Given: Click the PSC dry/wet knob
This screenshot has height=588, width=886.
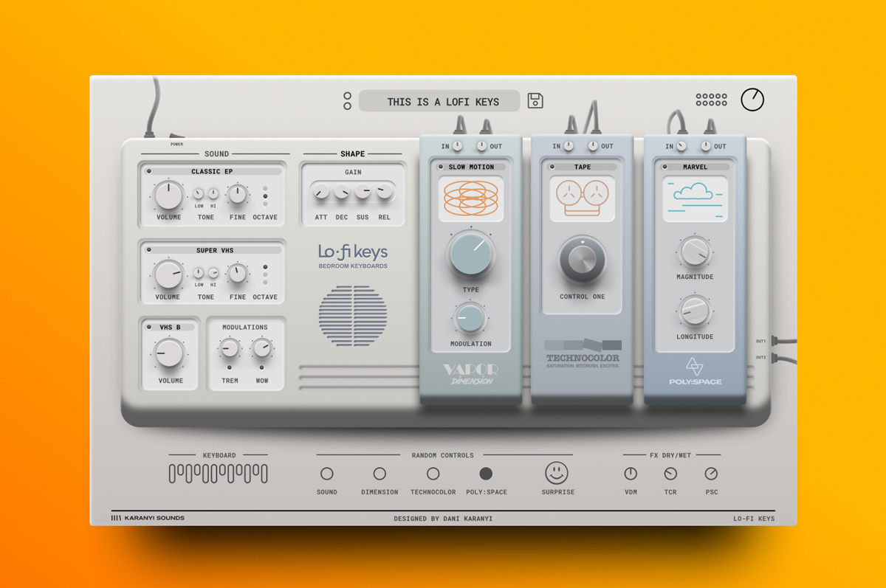Looking at the screenshot, I should pyautogui.click(x=711, y=474).
